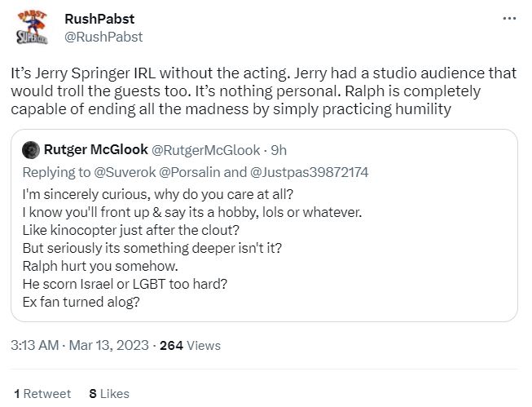The height and width of the screenshot is (407, 532).
Task: Click the @RutgerMcGlook handle
Action: coord(205,150)
